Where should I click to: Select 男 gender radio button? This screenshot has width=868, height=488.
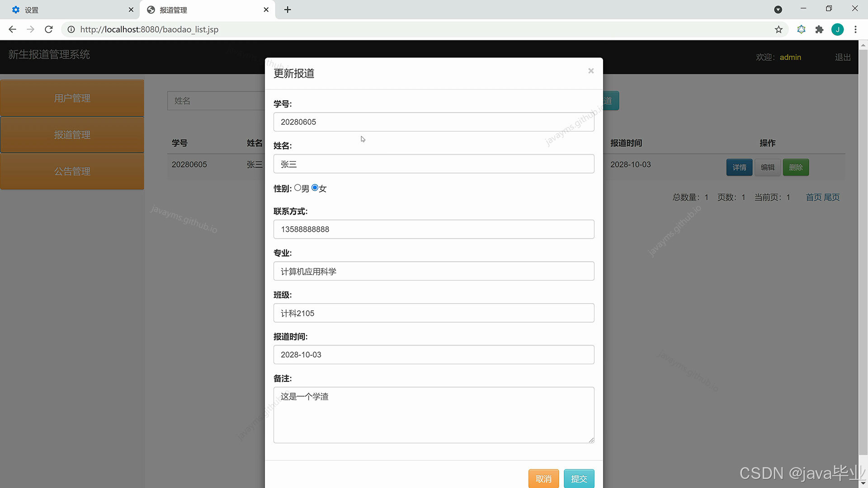coord(297,188)
